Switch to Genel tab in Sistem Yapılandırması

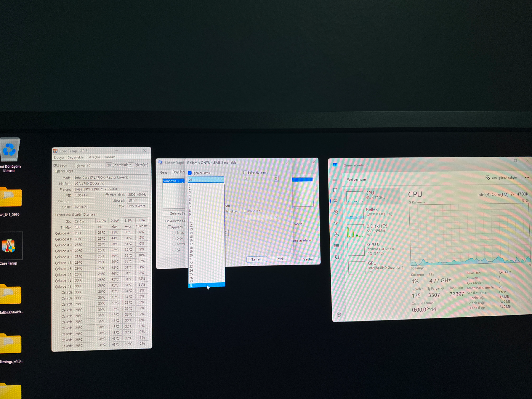pyautogui.click(x=164, y=173)
